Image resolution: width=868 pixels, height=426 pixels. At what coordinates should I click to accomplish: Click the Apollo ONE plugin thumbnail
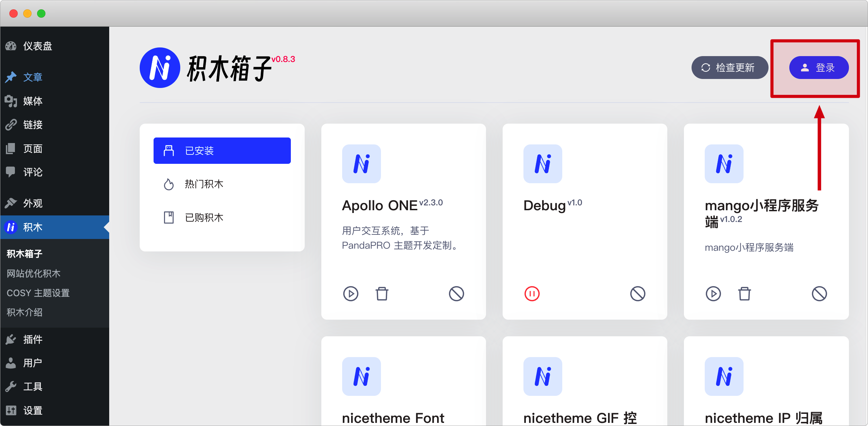point(362,164)
